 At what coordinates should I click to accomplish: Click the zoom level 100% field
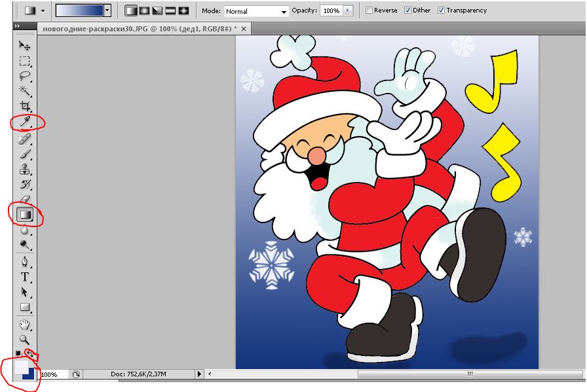54,374
